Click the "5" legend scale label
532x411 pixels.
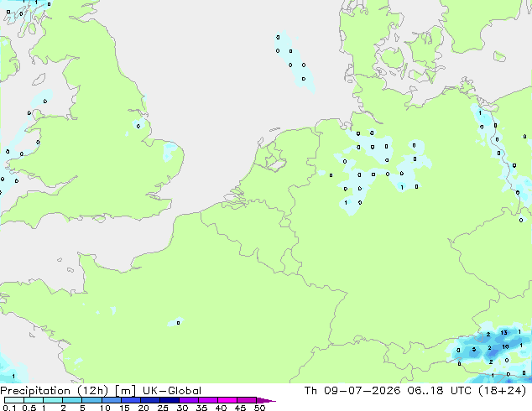tap(82, 408)
